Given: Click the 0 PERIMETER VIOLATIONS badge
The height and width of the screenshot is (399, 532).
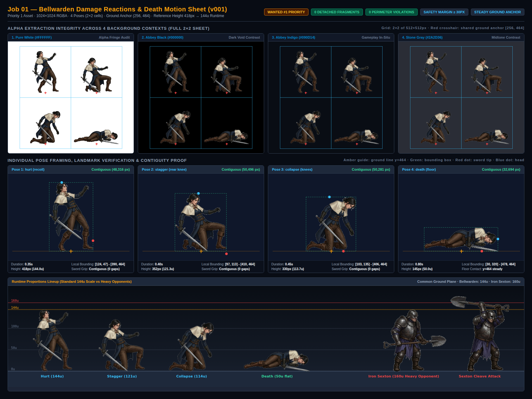Looking at the screenshot, I should pos(391,12).
